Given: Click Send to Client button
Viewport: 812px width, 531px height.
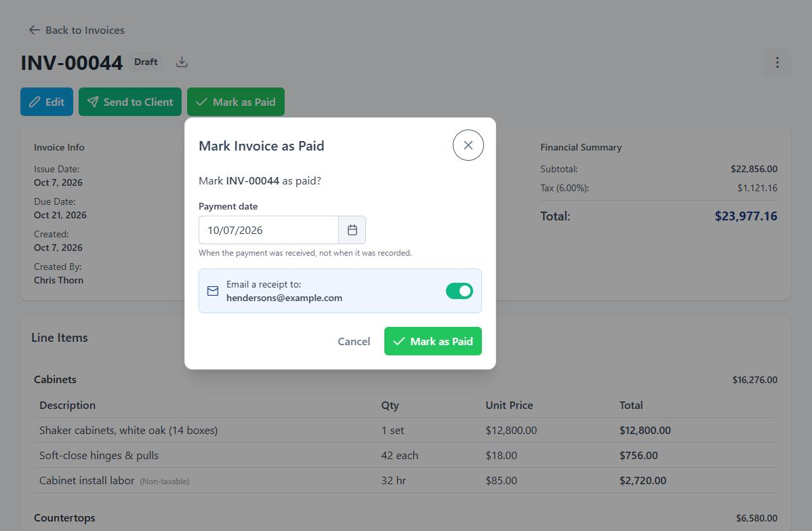Looking at the screenshot, I should 130,102.
